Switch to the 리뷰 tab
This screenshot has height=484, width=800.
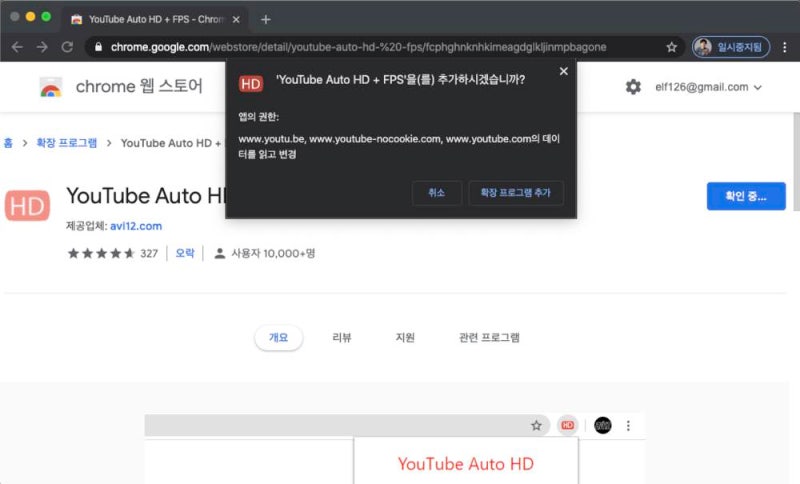pyautogui.click(x=341, y=337)
